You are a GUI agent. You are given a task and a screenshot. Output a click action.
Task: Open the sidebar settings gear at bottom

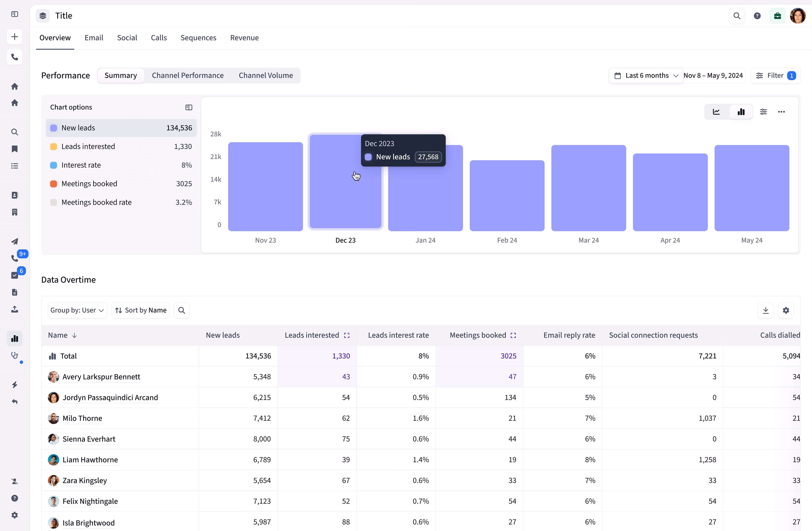tap(15, 515)
